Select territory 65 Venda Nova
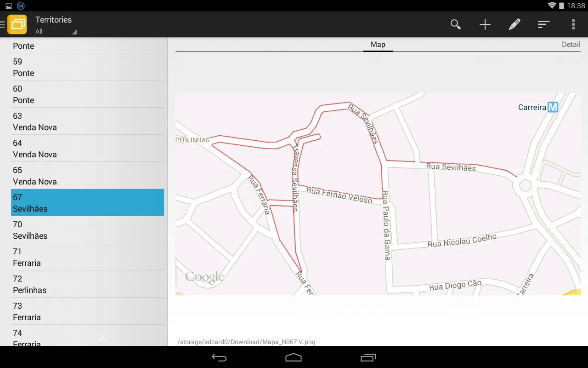 click(87, 176)
